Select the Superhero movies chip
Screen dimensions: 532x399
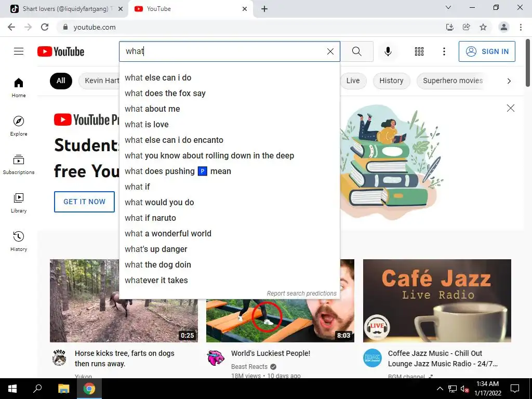pos(453,81)
